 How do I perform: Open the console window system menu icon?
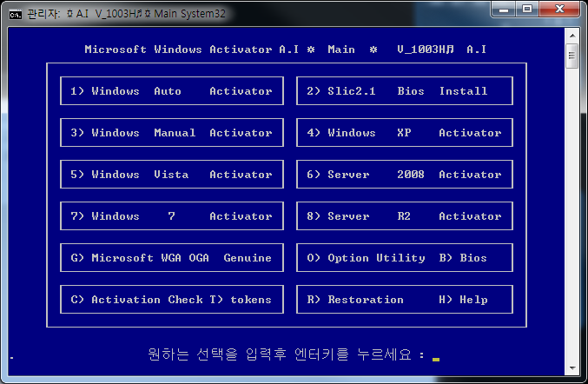[x=16, y=14]
